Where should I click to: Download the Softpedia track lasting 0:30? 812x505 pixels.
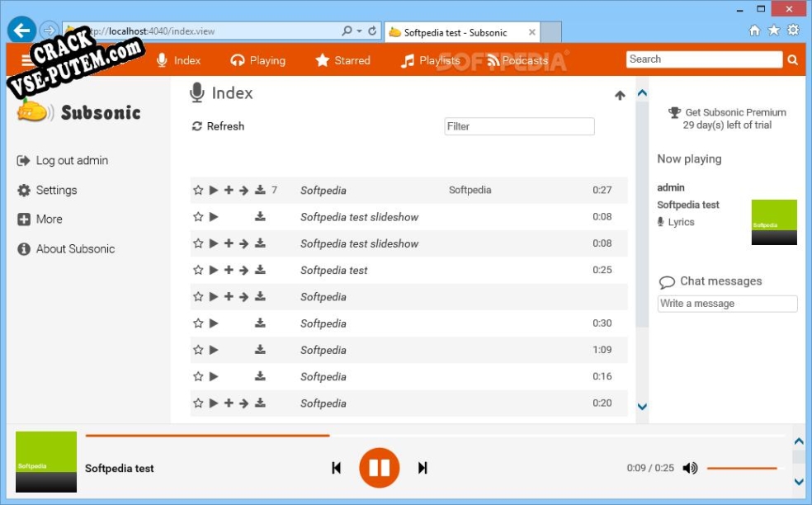tap(260, 323)
